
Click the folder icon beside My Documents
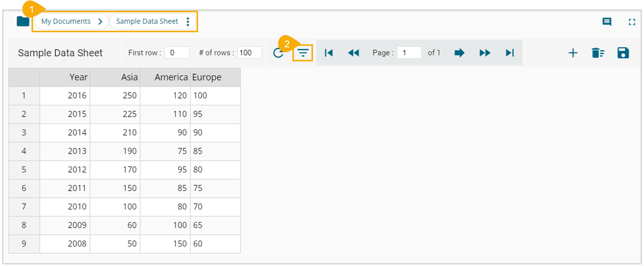tap(23, 21)
